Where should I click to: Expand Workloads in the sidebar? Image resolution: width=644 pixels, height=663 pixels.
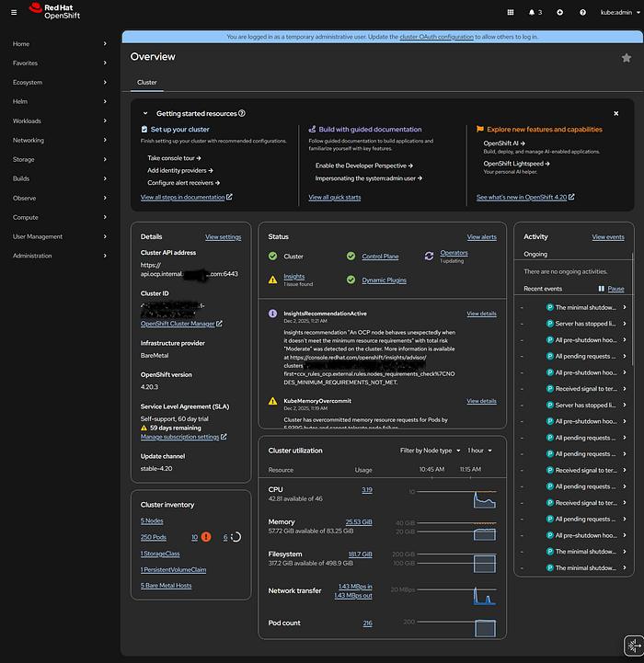point(60,121)
